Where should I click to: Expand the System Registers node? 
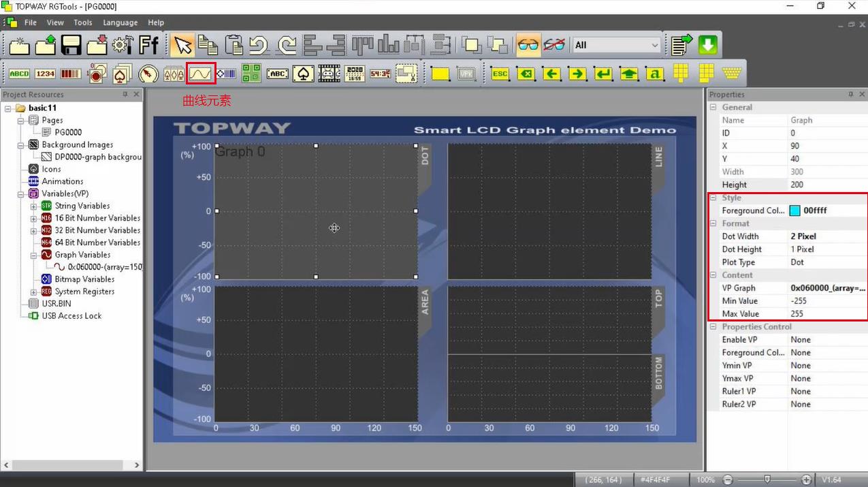pos(33,292)
